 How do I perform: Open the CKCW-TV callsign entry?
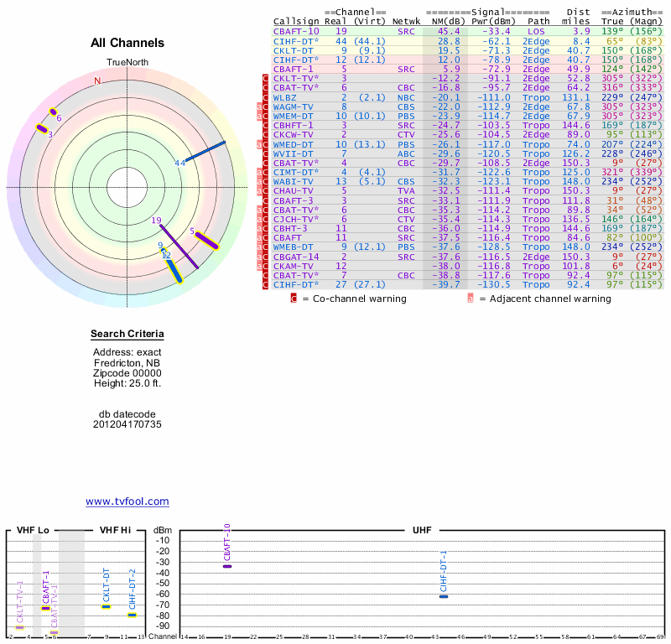click(x=293, y=134)
